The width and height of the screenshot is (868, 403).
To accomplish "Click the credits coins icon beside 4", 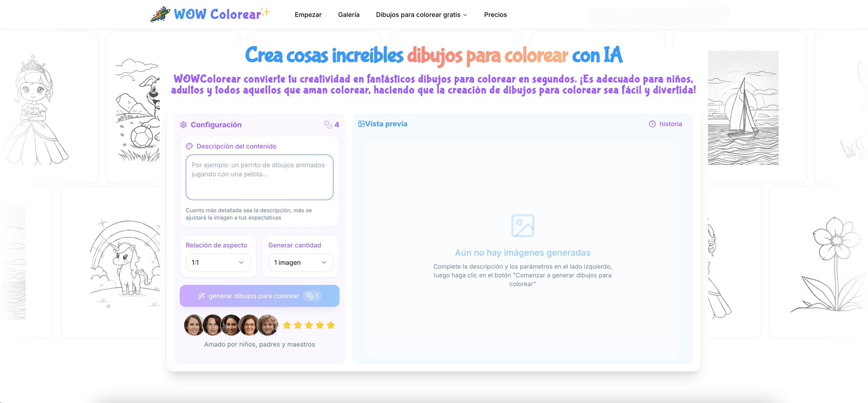I will (x=328, y=124).
